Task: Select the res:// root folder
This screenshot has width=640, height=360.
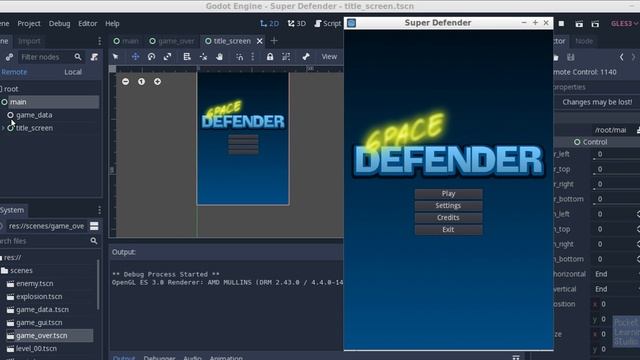Action: pos(13,258)
